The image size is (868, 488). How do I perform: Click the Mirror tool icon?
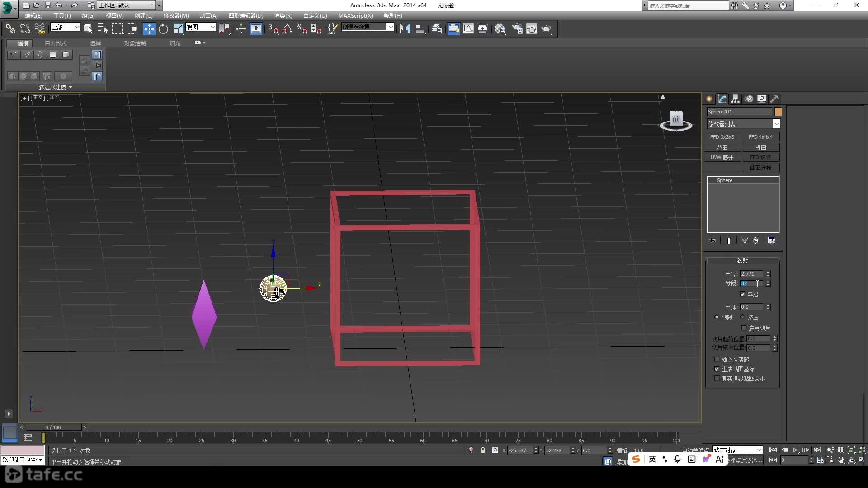(405, 29)
